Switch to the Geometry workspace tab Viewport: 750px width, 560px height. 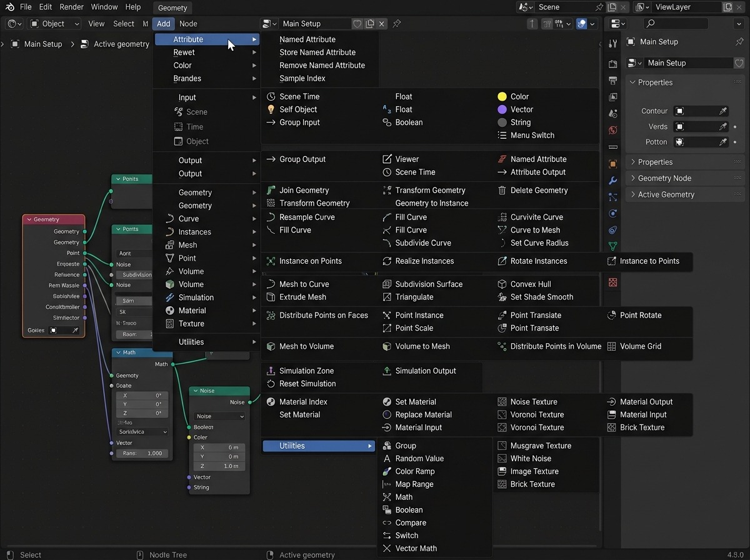(x=172, y=7)
